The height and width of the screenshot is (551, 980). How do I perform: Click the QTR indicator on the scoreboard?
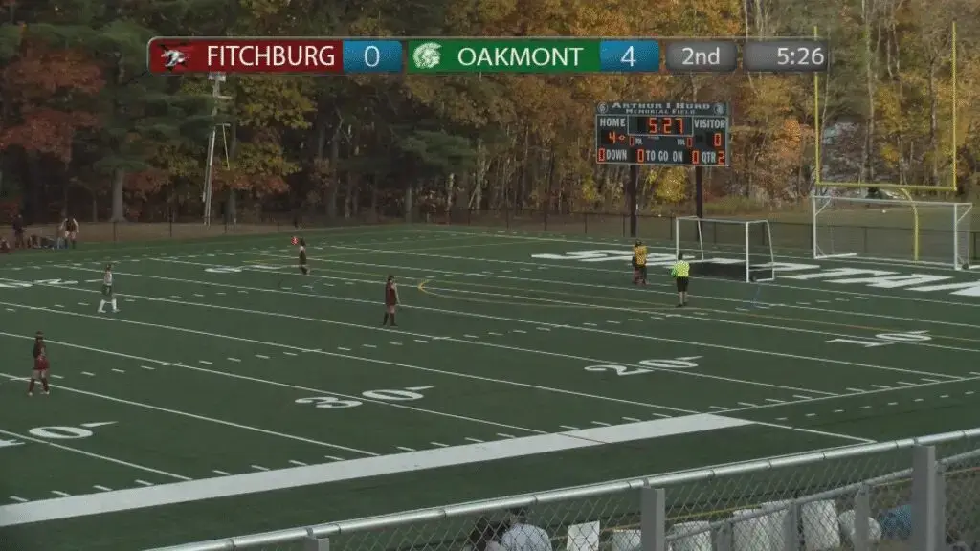tap(708, 158)
